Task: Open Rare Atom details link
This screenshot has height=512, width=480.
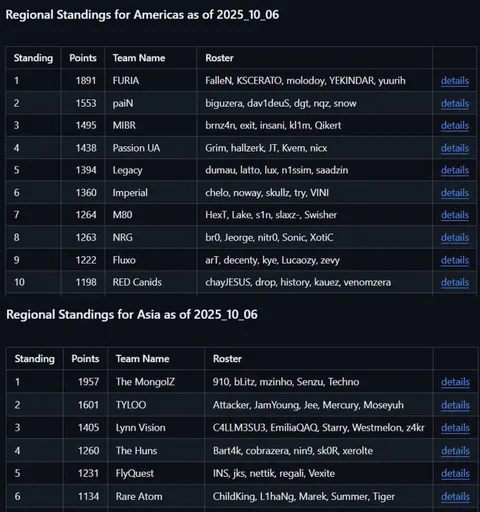Action: (455, 496)
